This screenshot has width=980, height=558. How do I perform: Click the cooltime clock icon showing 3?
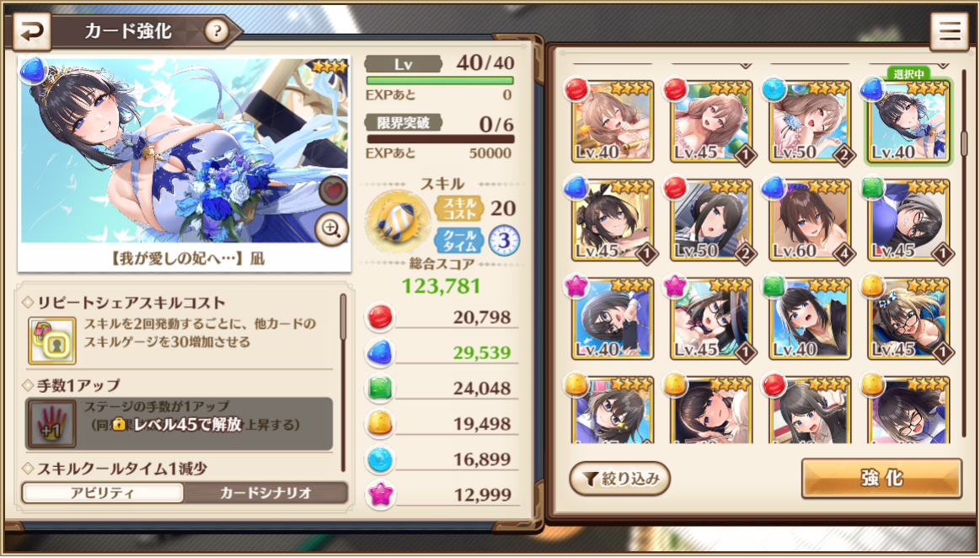tap(504, 240)
